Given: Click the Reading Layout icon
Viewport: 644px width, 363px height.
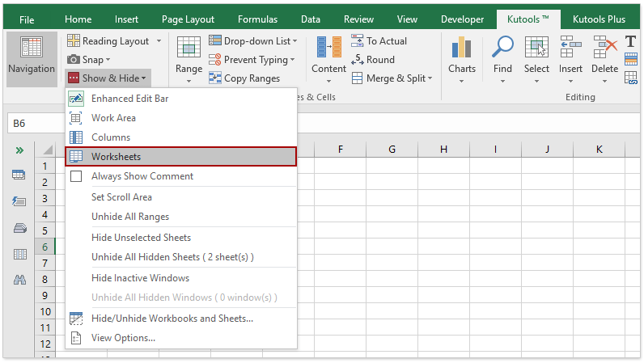Looking at the screenshot, I should [x=73, y=40].
